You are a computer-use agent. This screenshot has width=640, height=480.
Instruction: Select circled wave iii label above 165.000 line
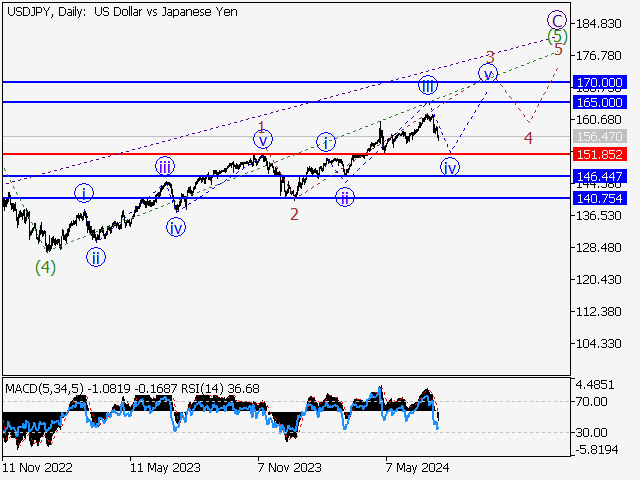(x=428, y=85)
